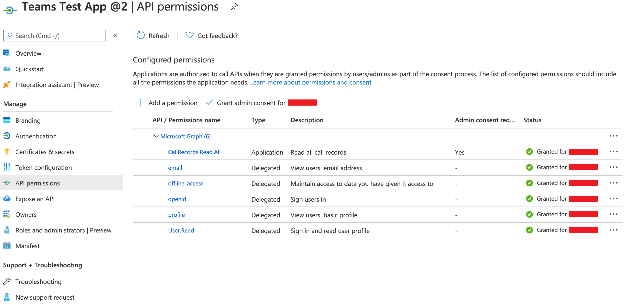
Task: Collapse the Microsoft Graph permissions group
Action: [156, 136]
